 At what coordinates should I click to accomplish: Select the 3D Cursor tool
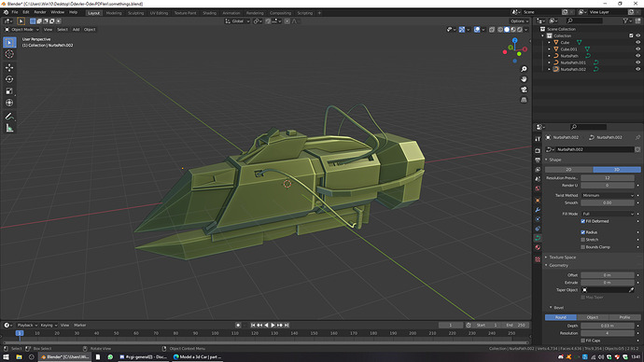(9, 54)
